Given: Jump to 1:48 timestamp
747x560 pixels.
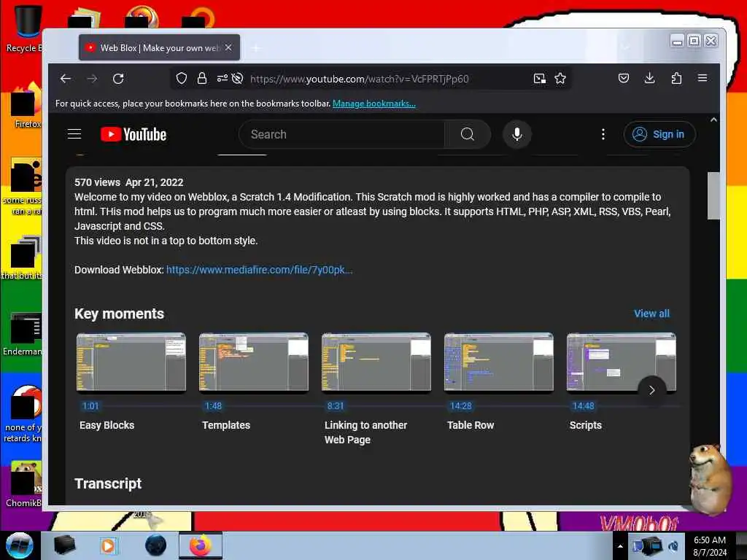Looking at the screenshot, I should [x=213, y=405].
